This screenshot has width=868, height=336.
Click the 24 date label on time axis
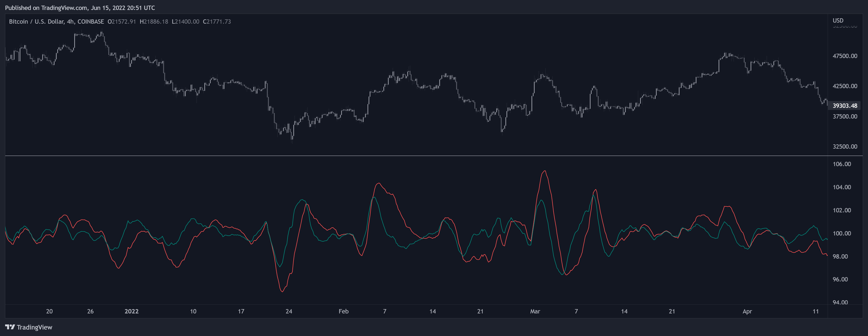(x=289, y=311)
